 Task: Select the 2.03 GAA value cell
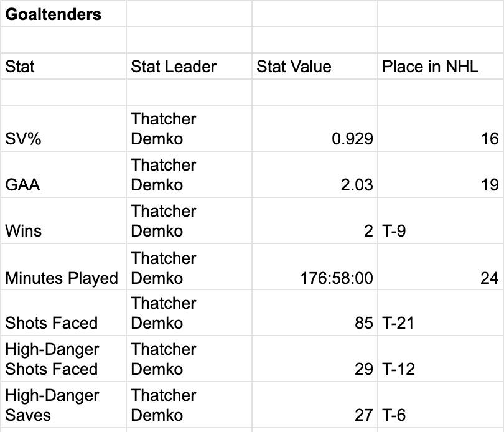(x=357, y=185)
